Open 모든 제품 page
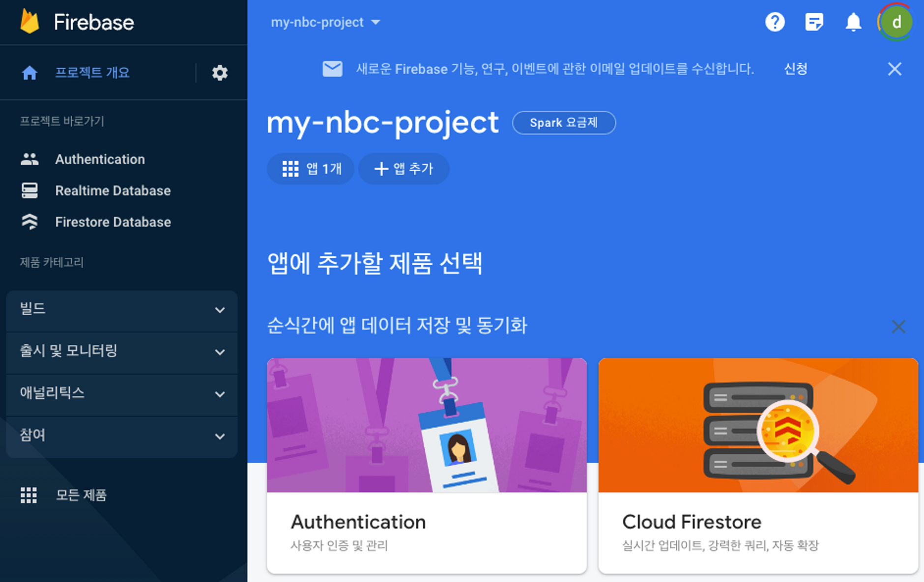The width and height of the screenshot is (924, 582). point(81,495)
